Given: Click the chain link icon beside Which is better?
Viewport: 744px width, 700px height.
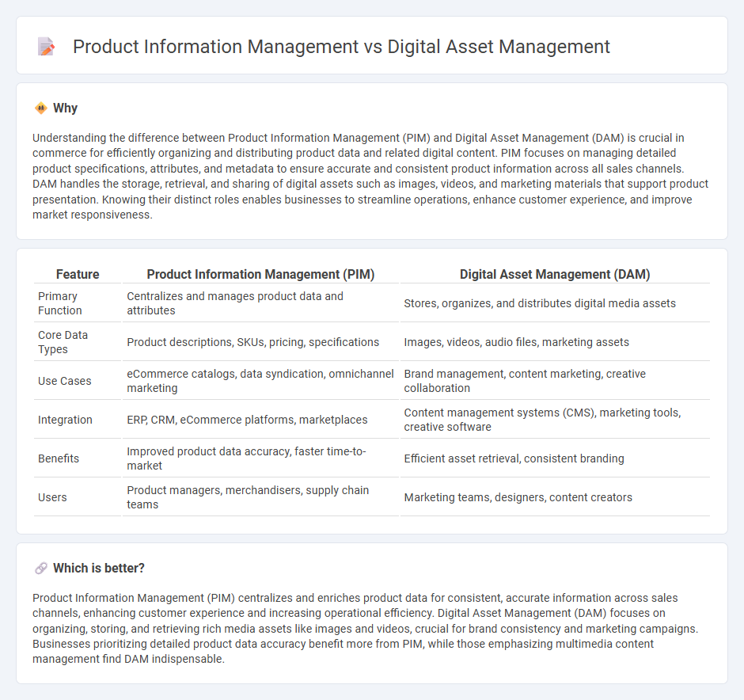Looking at the screenshot, I should tap(41, 568).
